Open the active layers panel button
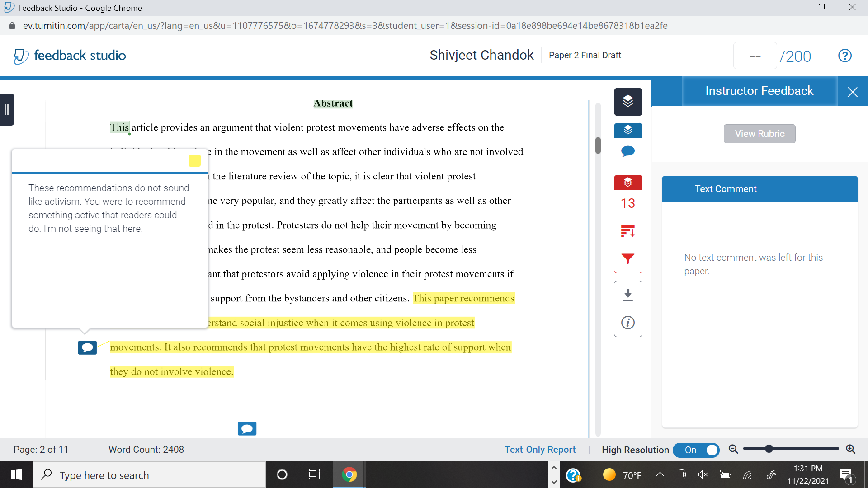 (x=628, y=101)
